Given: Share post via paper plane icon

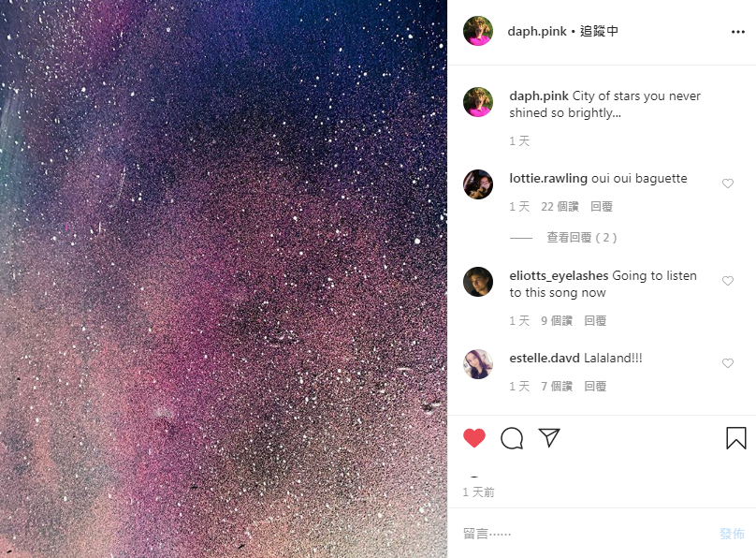Looking at the screenshot, I should coord(549,437).
